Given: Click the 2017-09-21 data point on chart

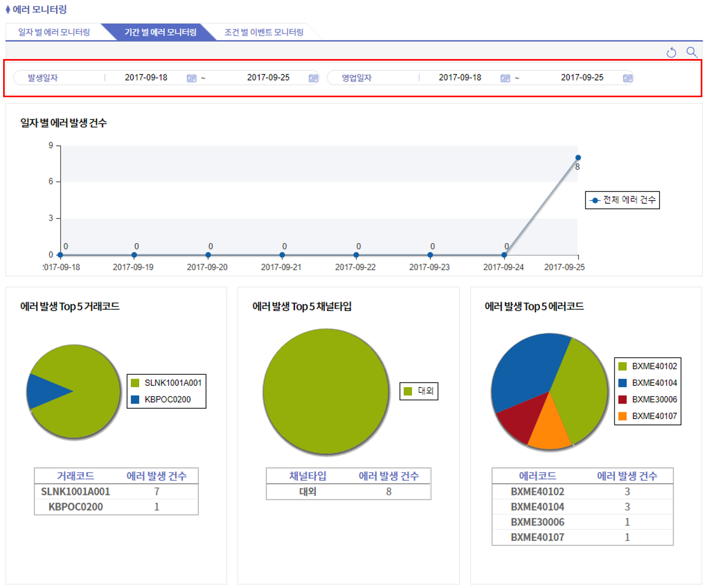Looking at the screenshot, I should tap(282, 255).
